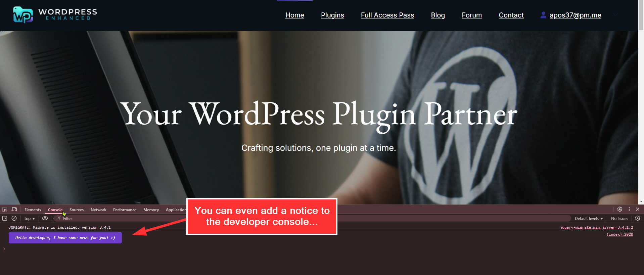644x275 pixels.
Task: Open DevTools settings gear in the tab bar
Action: click(620, 209)
